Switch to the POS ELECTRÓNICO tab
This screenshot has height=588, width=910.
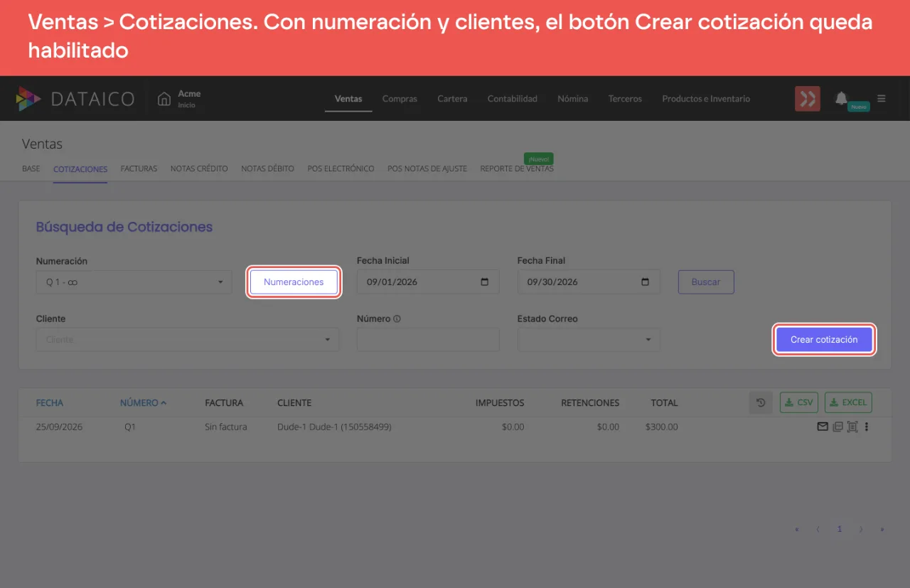(x=341, y=169)
